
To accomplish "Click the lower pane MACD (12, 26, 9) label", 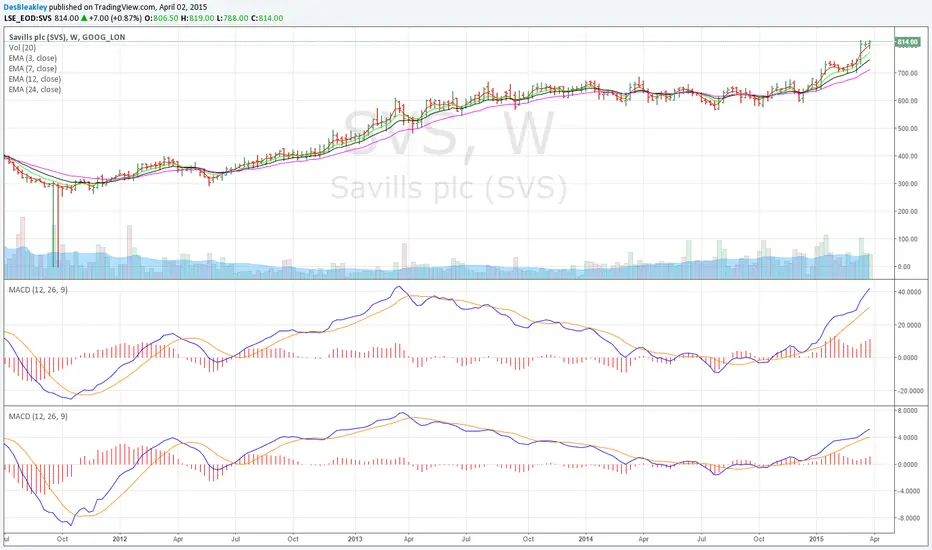I will click(x=38, y=416).
